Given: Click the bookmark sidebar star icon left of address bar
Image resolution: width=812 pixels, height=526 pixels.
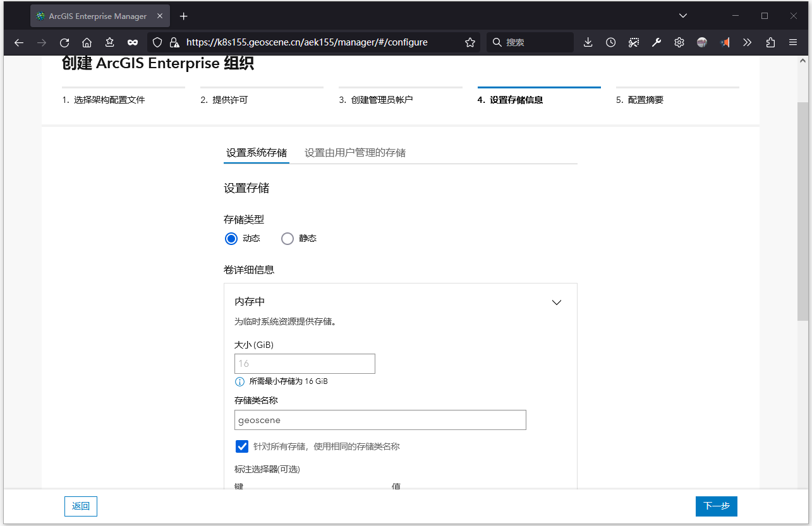Looking at the screenshot, I should (110, 42).
